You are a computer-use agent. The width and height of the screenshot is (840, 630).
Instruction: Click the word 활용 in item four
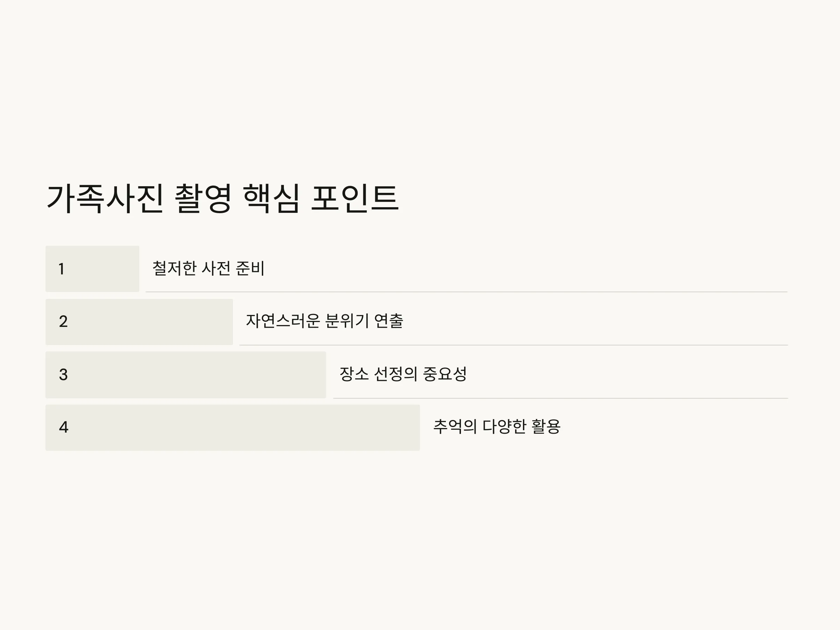click(x=546, y=426)
